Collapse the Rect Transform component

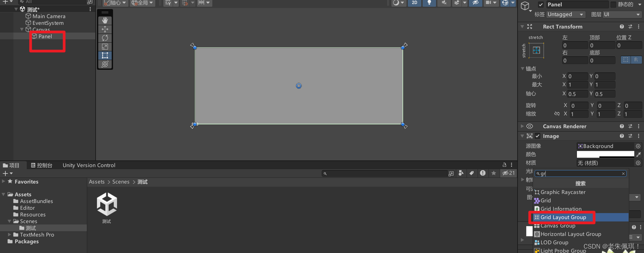(x=522, y=27)
